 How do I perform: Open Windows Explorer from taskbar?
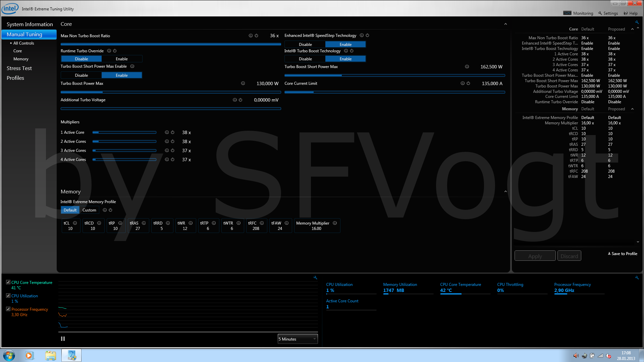tap(51, 355)
